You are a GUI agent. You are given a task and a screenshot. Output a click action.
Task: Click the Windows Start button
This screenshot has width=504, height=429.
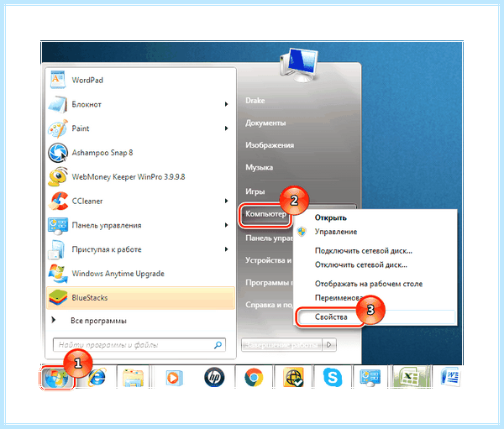(x=57, y=378)
